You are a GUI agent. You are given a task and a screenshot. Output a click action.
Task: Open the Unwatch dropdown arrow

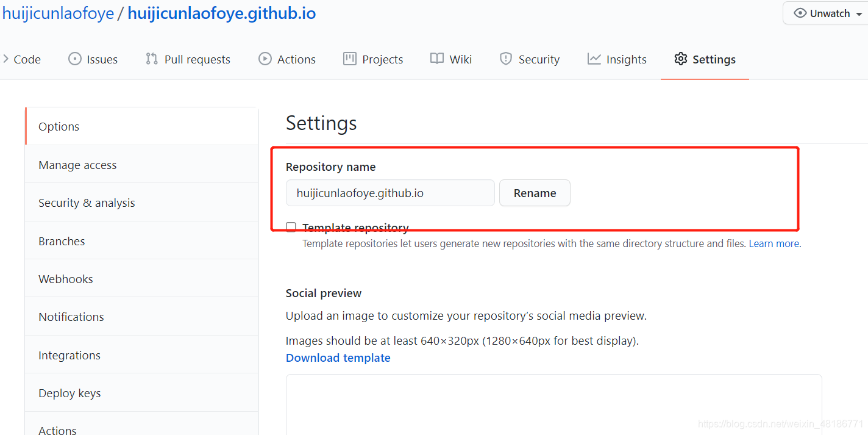click(x=859, y=13)
